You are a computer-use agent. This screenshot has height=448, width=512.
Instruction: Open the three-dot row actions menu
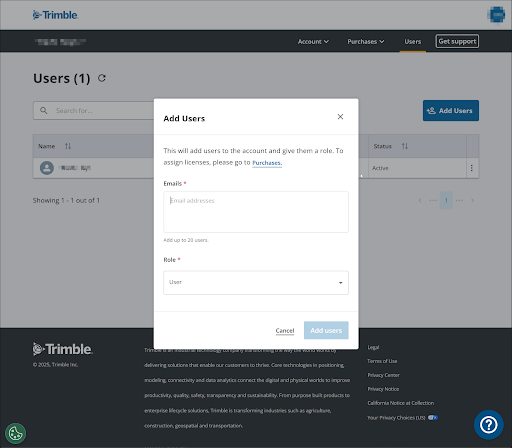point(472,168)
